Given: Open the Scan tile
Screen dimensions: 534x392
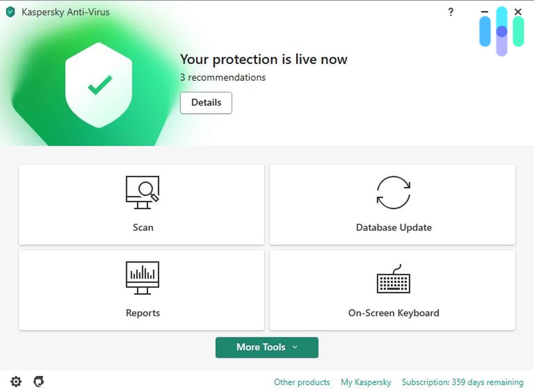Looking at the screenshot, I should 142,205.
